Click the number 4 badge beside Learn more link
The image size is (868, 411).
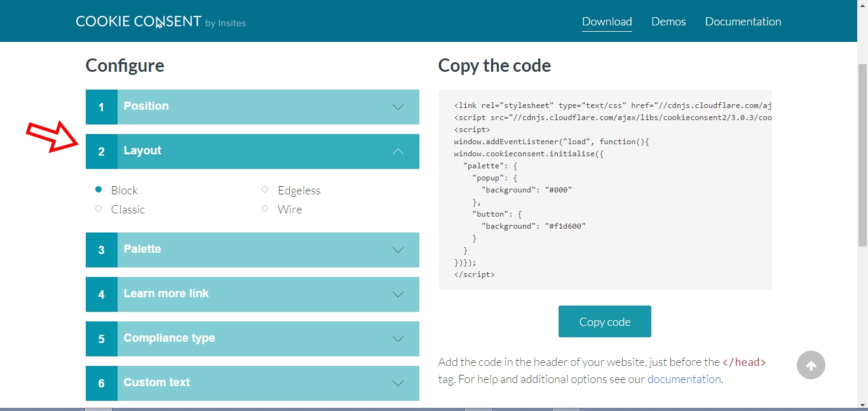tap(102, 295)
